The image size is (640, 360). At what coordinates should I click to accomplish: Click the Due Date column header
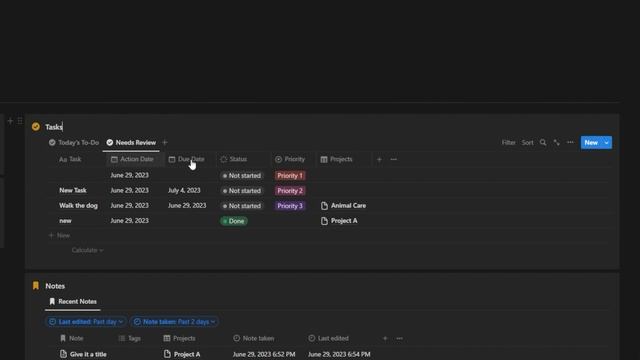coord(187,159)
